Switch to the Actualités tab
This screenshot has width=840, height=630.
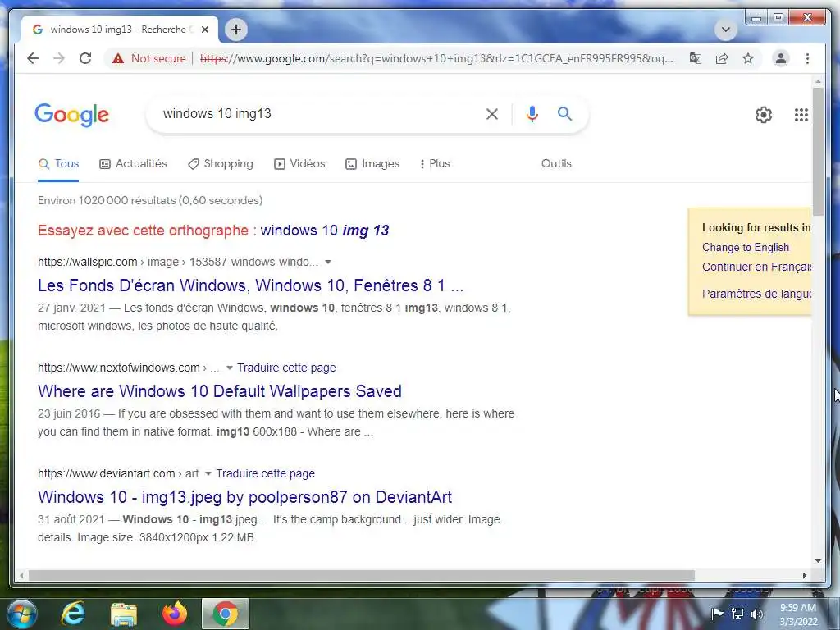(x=134, y=164)
